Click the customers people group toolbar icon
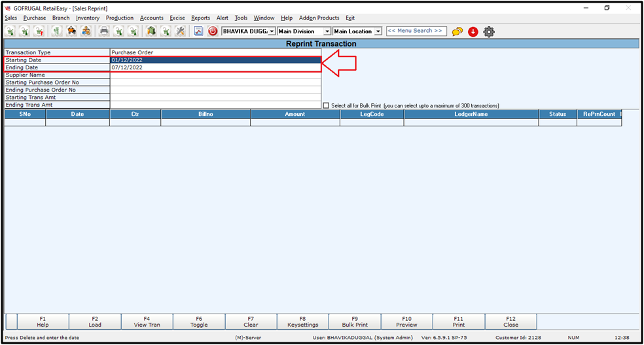 (x=86, y=31)
